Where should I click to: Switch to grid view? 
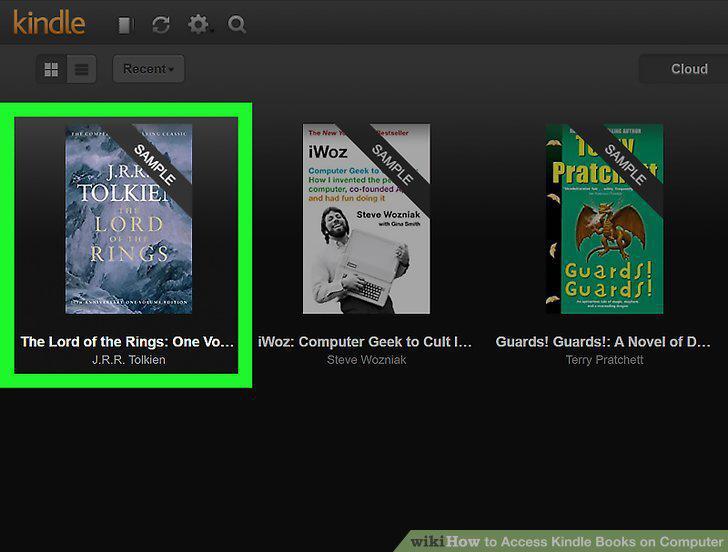[52, 69]
